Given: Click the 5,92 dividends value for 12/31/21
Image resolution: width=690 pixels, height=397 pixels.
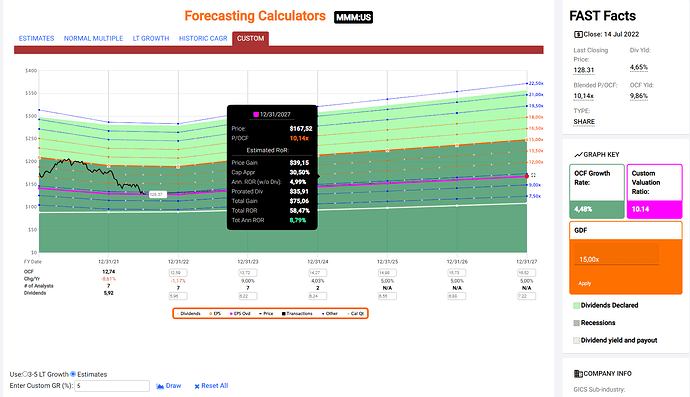Looking at the screenshot, I should click(108, 293).
